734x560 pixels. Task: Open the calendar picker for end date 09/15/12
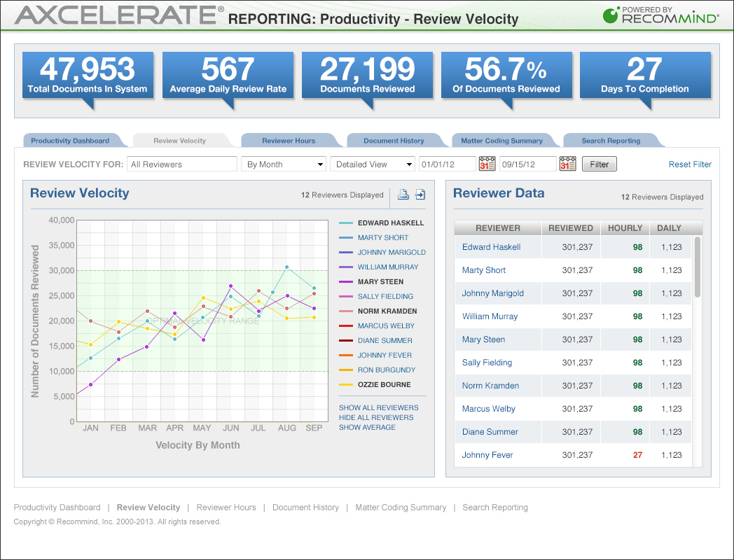[567, 164]
